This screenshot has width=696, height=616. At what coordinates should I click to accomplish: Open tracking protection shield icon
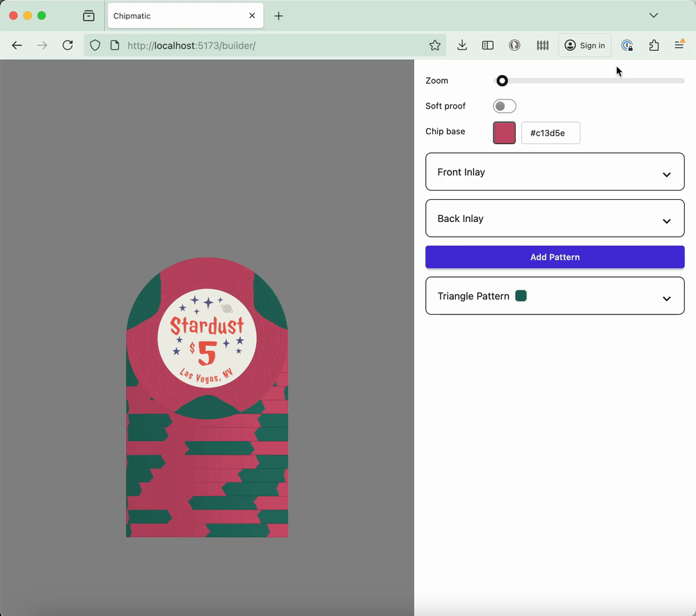pyautogui.click(x=95, y=45)
